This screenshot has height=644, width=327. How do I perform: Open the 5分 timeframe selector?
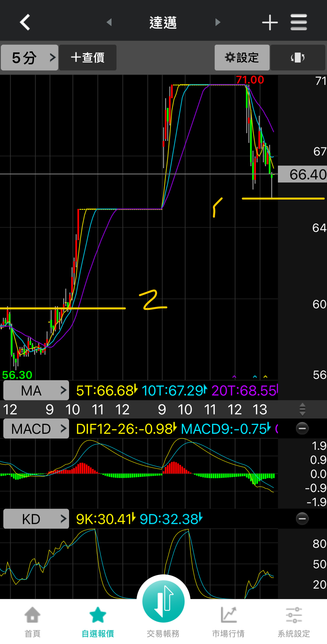[29, 58]
